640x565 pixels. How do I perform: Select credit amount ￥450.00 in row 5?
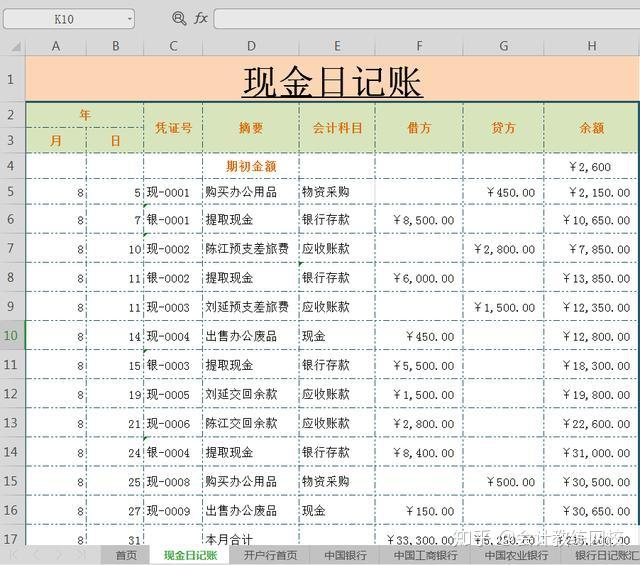tap(504, 192)
